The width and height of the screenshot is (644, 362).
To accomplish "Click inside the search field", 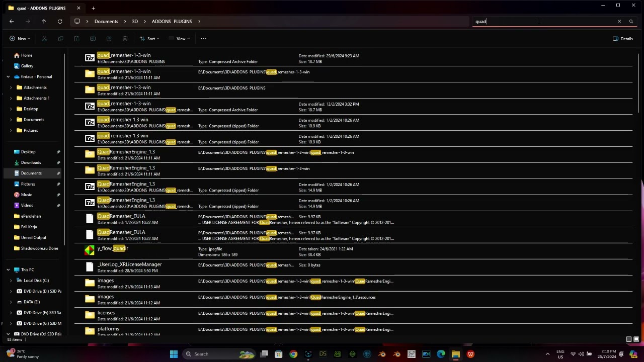I will (x=543, y=22).
